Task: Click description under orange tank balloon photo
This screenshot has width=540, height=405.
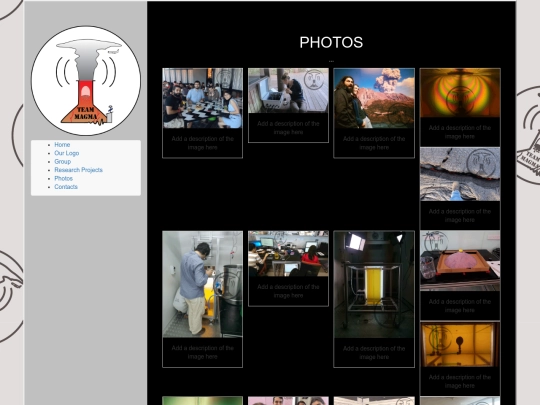Action: coord(460,381)
